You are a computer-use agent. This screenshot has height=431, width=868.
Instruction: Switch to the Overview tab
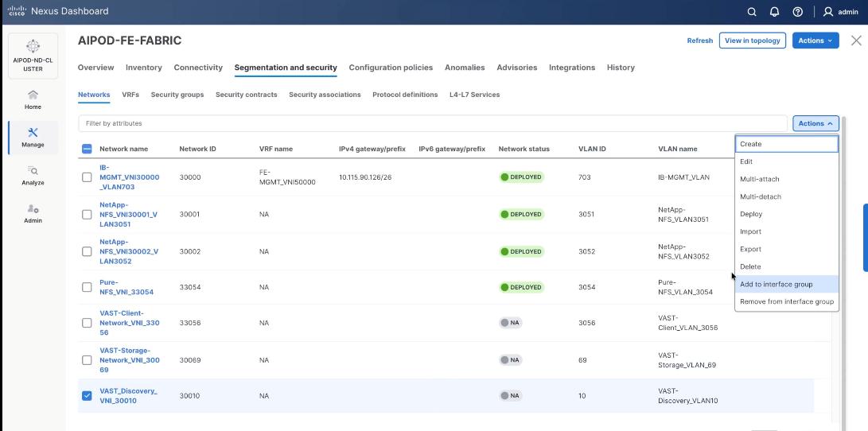95,68
